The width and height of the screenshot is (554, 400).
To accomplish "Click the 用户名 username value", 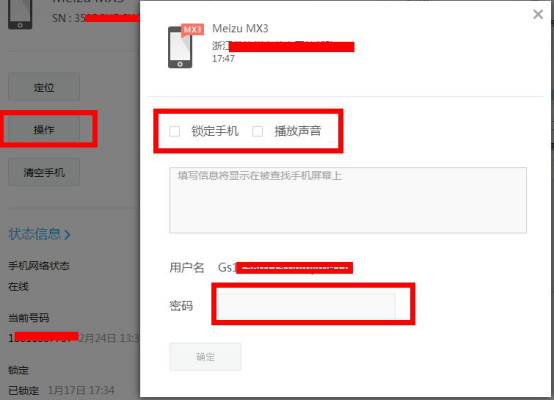I will tap(285, 267).
